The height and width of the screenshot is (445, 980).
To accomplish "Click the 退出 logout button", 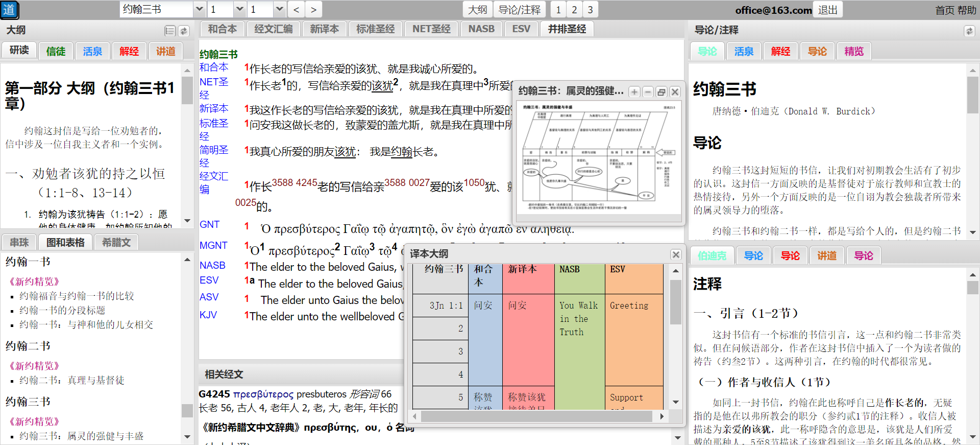I will point(827,10).
